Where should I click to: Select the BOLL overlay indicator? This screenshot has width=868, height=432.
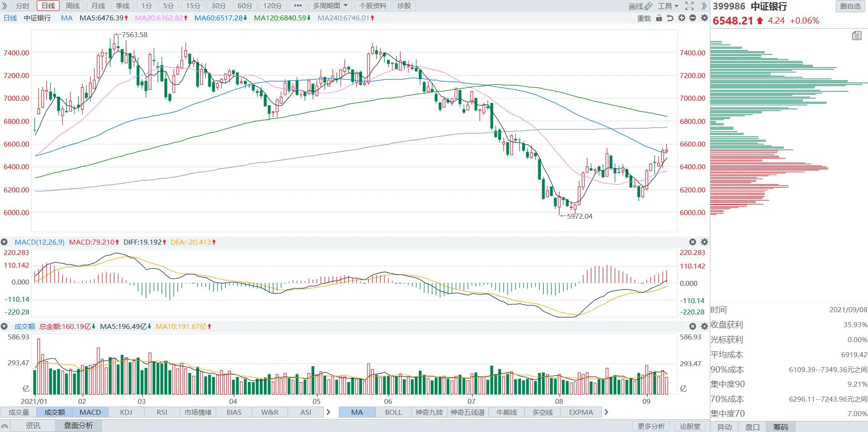coord(393,412)
